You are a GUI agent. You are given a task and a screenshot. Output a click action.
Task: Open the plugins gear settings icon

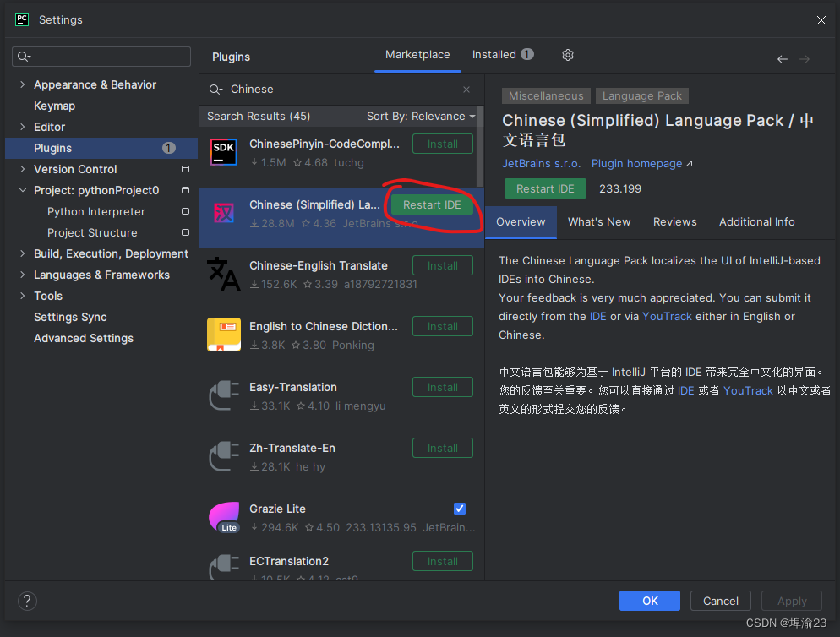pos(567,55)
